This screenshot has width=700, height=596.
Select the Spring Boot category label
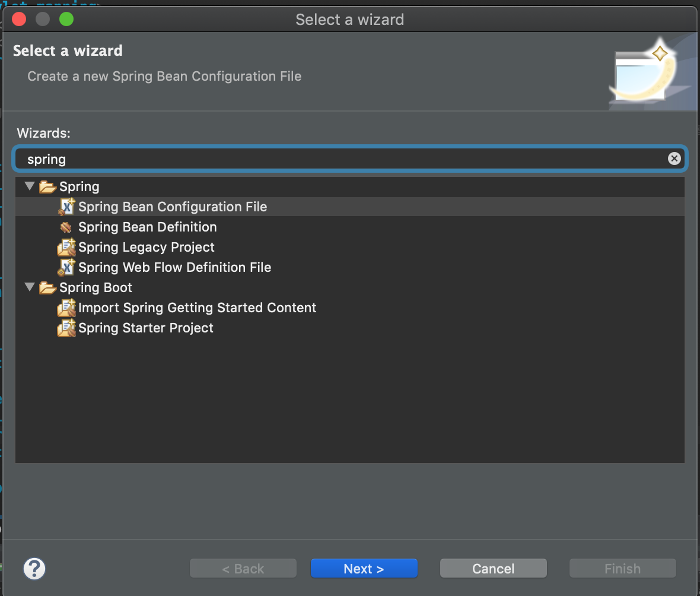[x=96, y=288]
